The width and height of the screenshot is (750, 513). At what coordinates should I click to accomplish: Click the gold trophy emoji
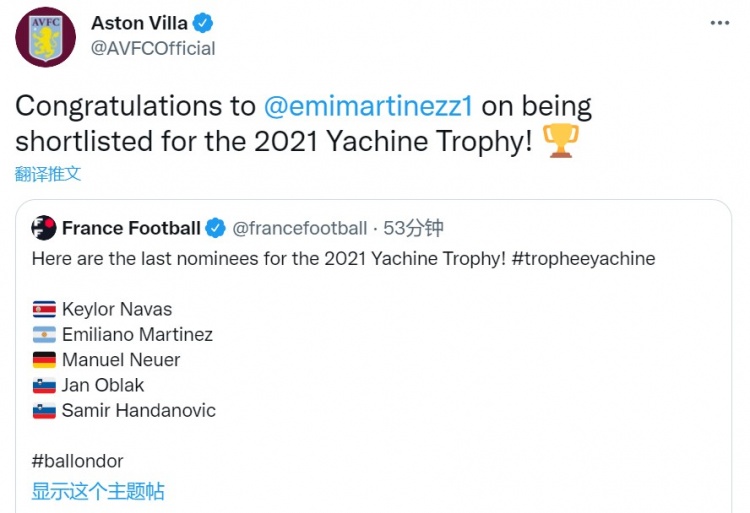click(561, 141)
